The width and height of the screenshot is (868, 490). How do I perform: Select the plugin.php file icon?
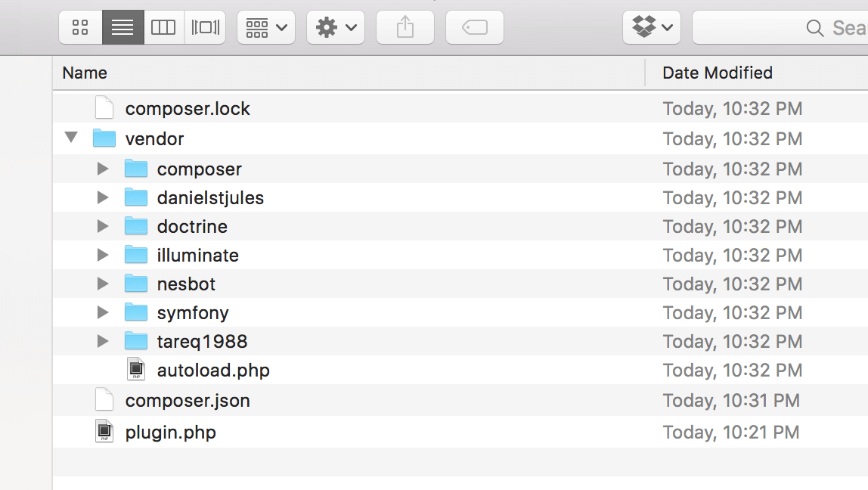click(104, 431)
